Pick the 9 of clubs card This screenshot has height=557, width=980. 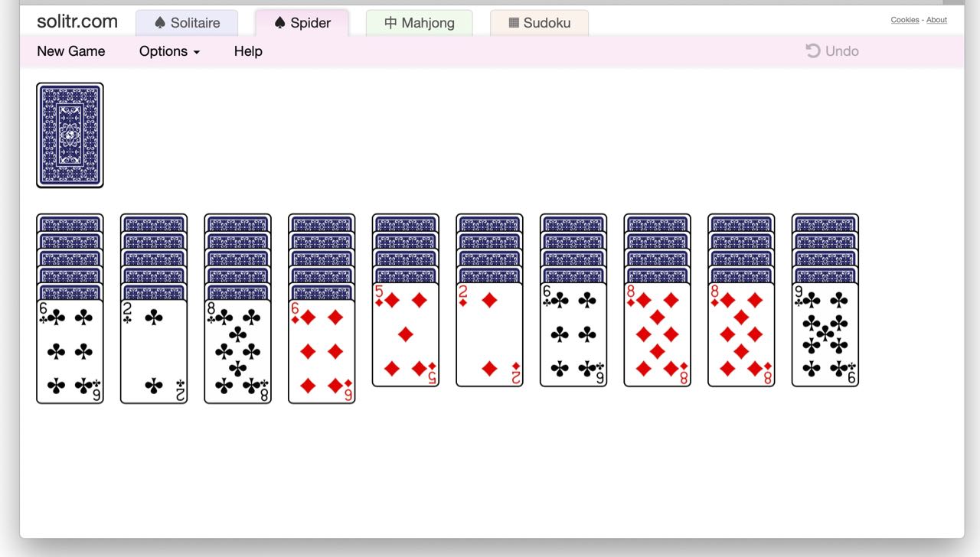[825, 334]
